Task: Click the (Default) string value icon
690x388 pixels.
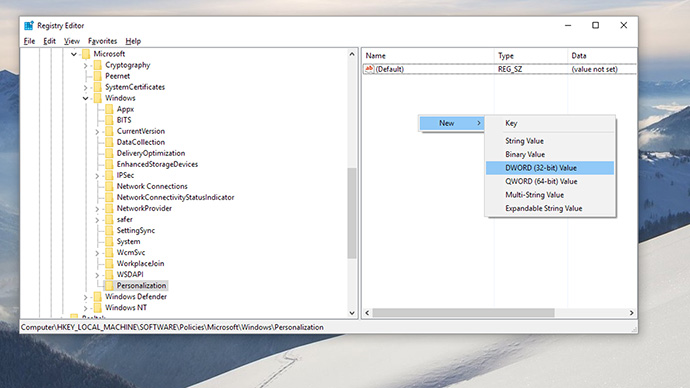Action: [x=369, y=69]
